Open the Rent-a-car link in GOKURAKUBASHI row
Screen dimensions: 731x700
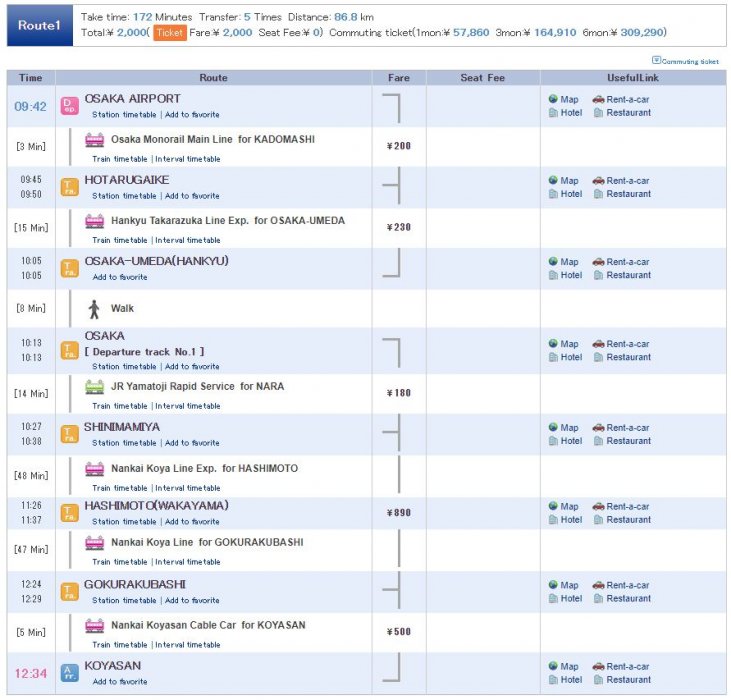pyautogui.click(x=628, y=585)
